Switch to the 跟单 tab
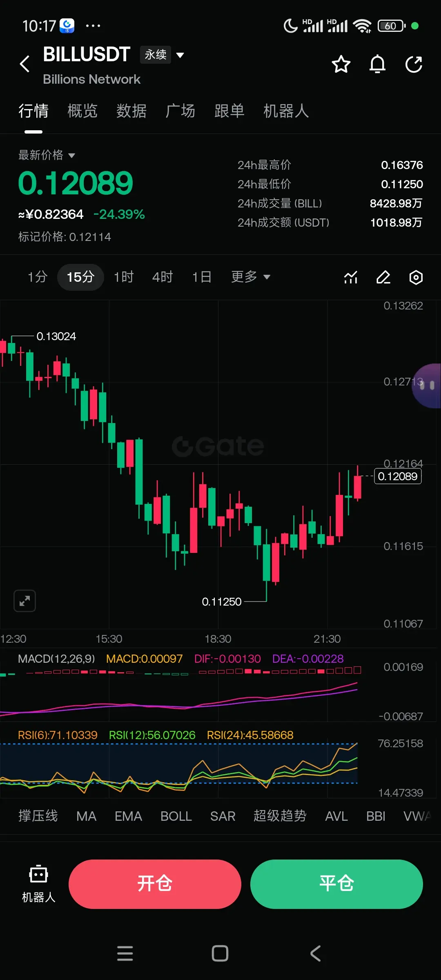Image resolution: width=441 pixels, height=980 pixels. (229, 111)
